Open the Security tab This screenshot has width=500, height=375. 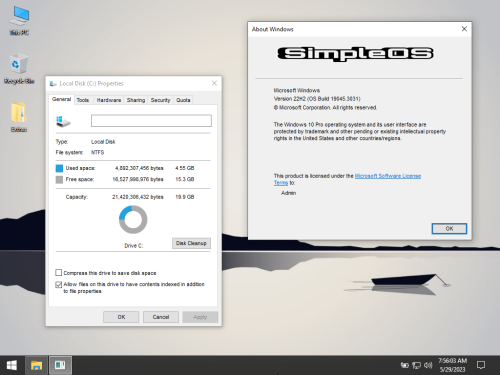pos(160,100)
